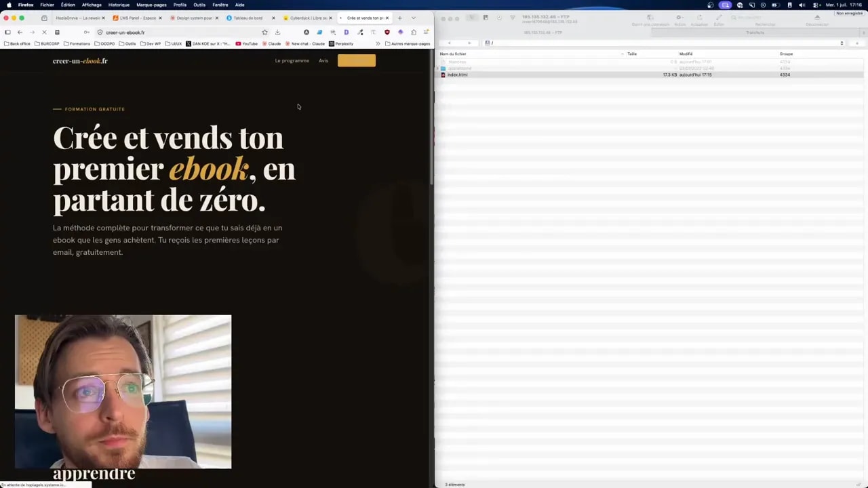Image resolution: width=868 pixels, height=488 pixels.
Task: Open the Firefox extensions puzzle icon
Action: (x=414, y=32)
